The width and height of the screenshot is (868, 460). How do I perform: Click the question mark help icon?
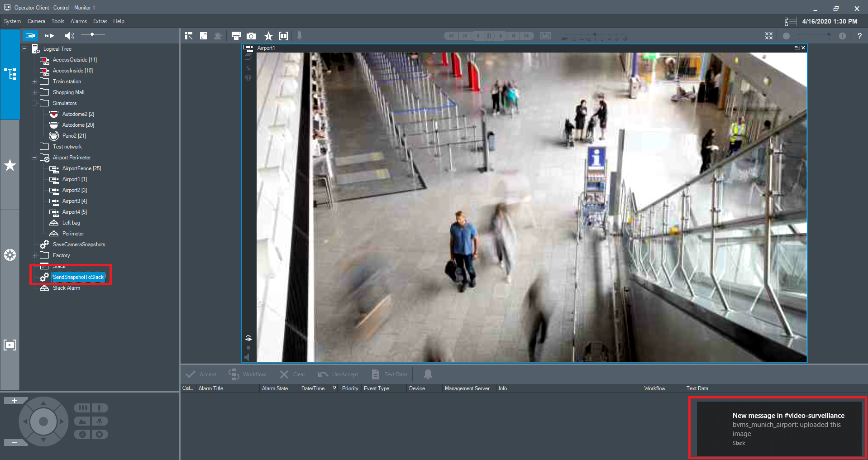(859, 36)
